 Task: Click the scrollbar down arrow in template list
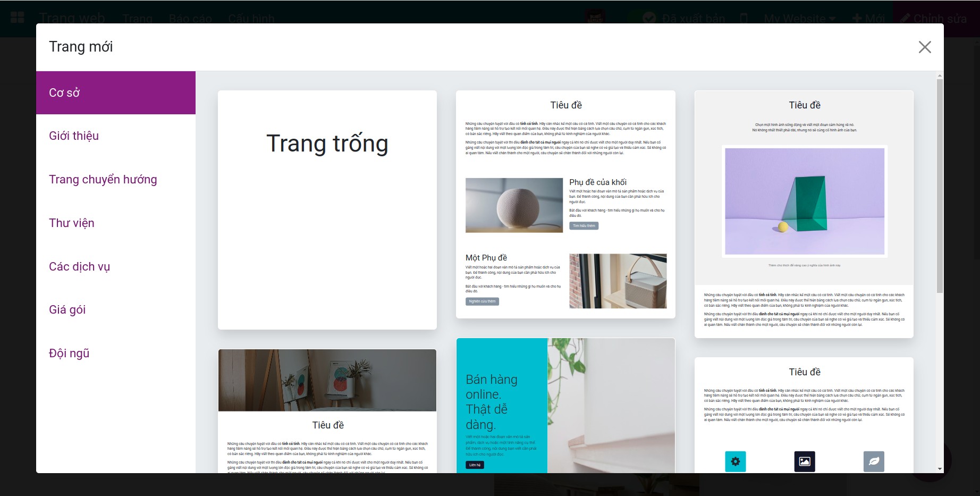940,469
